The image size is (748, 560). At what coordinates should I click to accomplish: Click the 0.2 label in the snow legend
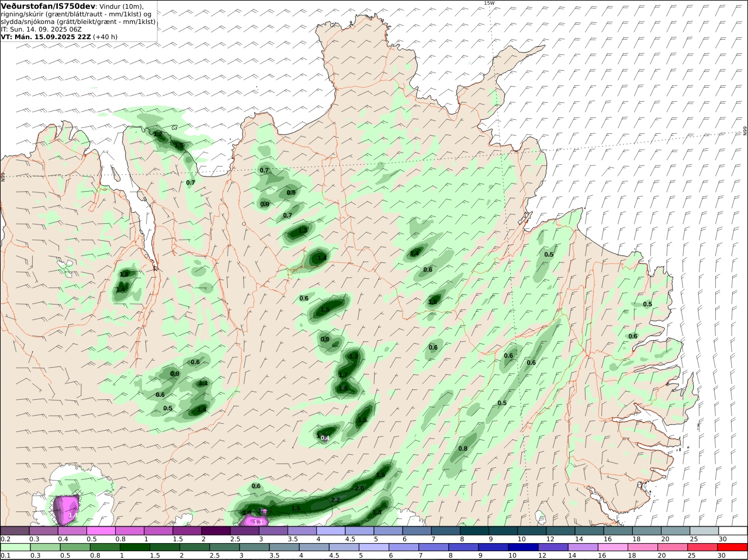[x=5, y=539]
